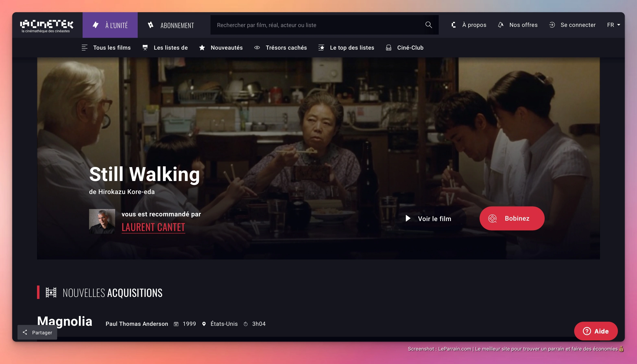Click the Trésors cachés eye icon
This screenshot has height=364, width=637.
[x=257, y=48]
